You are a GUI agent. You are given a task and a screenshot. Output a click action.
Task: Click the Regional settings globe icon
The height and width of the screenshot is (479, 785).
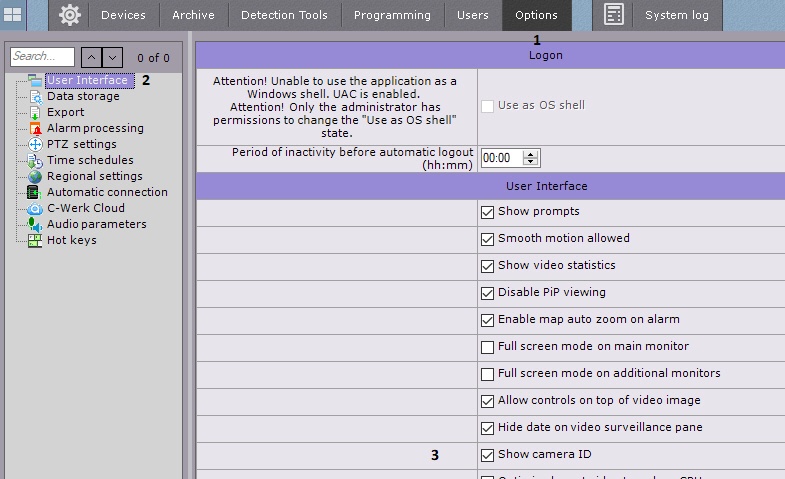(35, 176)
